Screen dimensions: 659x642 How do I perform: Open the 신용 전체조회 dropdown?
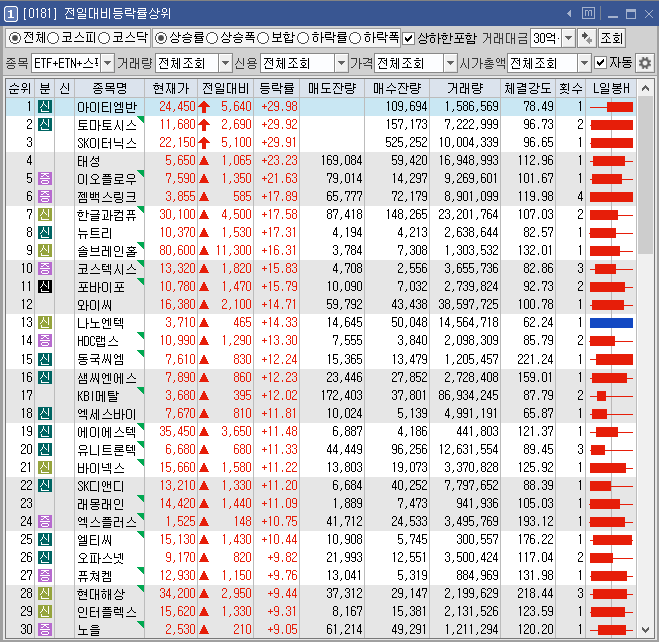click(341, 63)
